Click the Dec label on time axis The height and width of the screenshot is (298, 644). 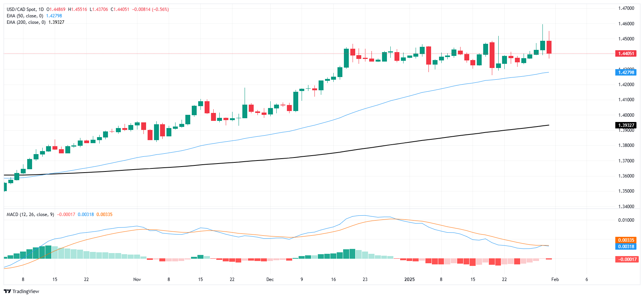(x=270, y=279)
